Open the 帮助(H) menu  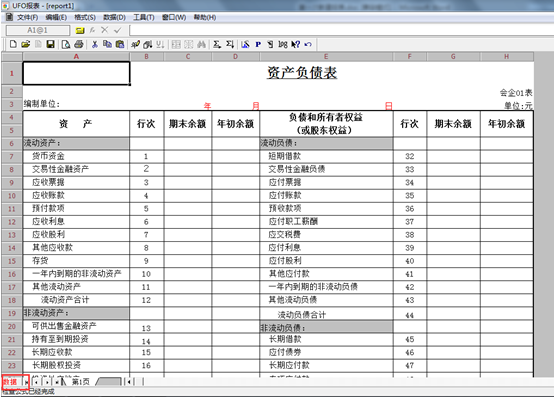click(x=205, y=17)
